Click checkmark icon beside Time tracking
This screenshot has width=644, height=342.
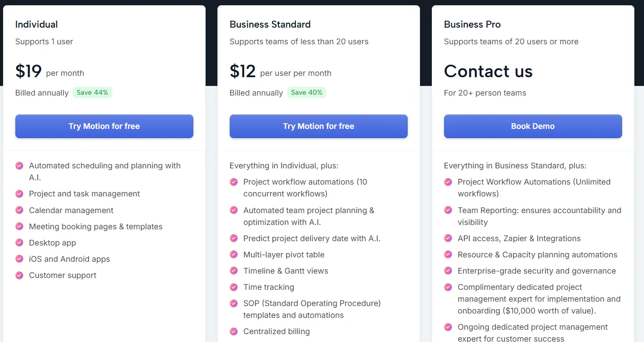click(x=234, y=287)
